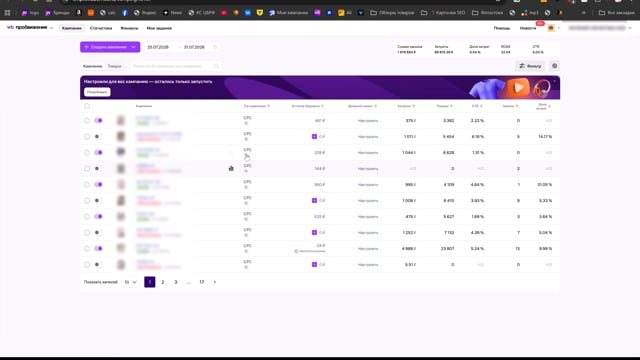Click the WB Продвижение logo
This screenshot has width=640, height=360.
pyautogui.click(x=27, y=27)
